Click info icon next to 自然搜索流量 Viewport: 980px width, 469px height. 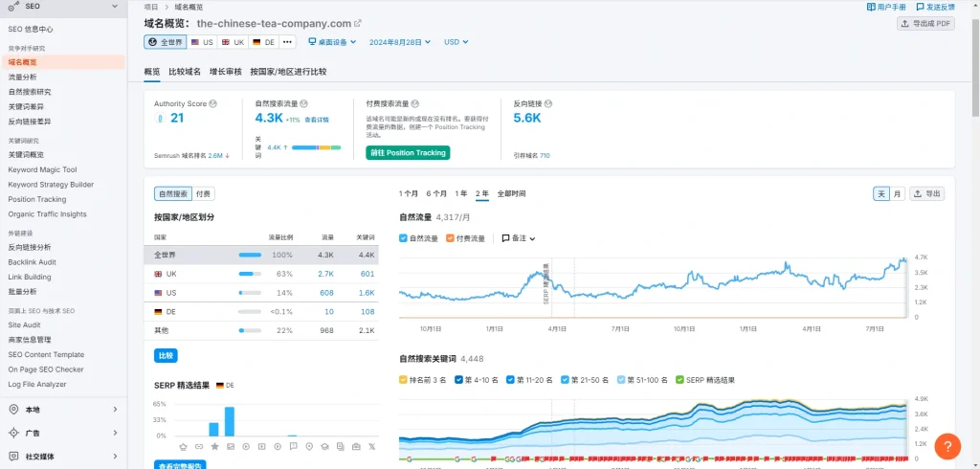[303, 103]
